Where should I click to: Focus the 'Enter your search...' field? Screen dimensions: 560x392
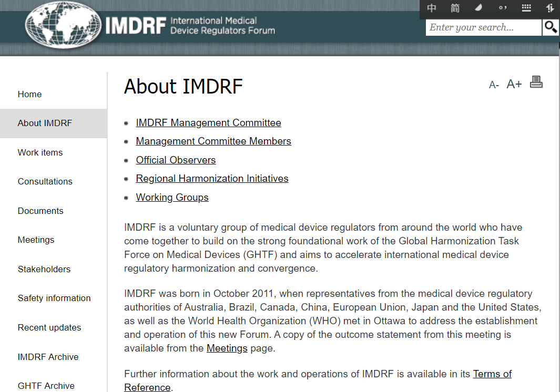[x=484, y=27]
